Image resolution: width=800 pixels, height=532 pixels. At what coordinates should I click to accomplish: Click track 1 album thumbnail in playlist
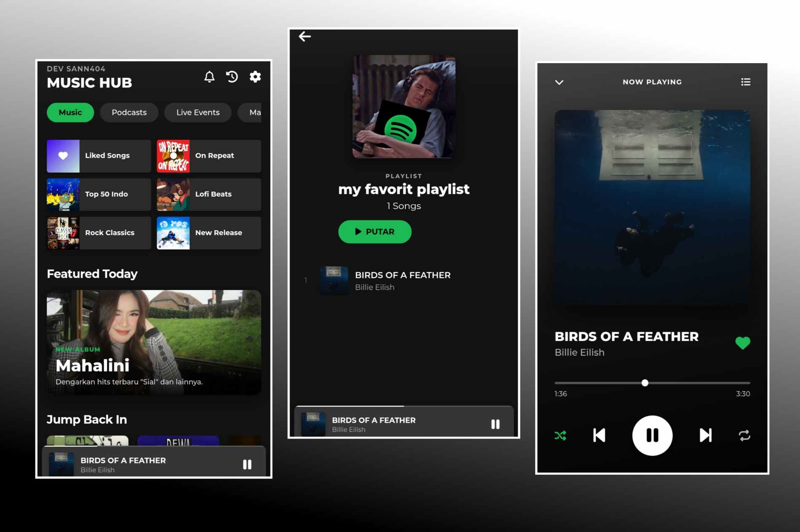pos(334,280)
